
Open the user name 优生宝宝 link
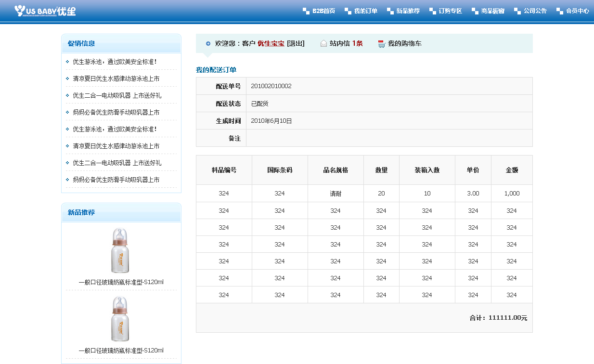coord(271,44)
